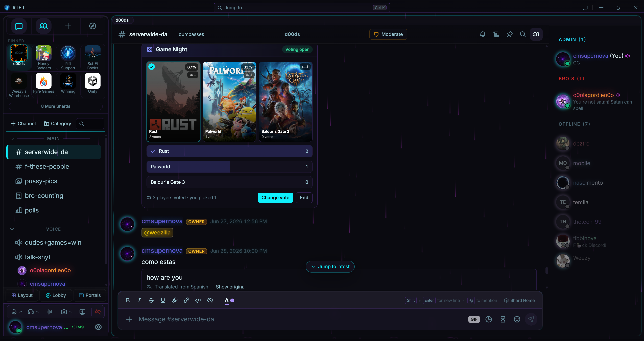Switch to the Layout tab

22,295
